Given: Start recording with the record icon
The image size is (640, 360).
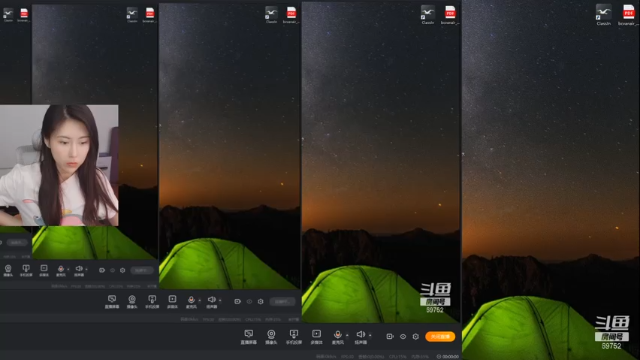Looking at the screenshot, I should point(390,336).
